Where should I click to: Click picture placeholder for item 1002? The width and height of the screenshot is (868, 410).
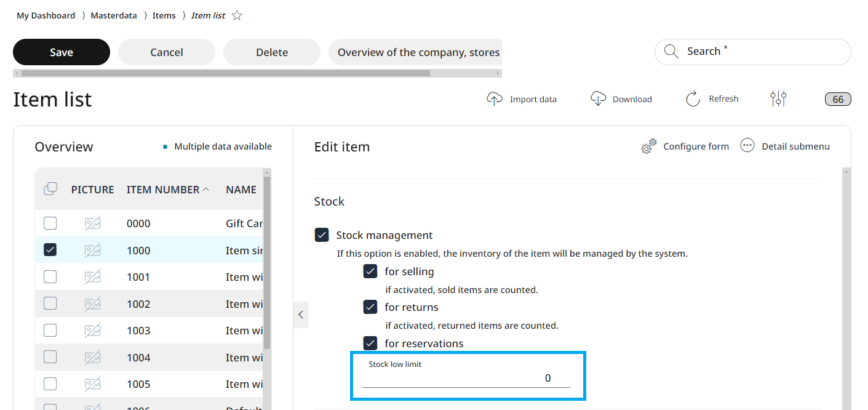pyautogui.click(x=92, y=303)
